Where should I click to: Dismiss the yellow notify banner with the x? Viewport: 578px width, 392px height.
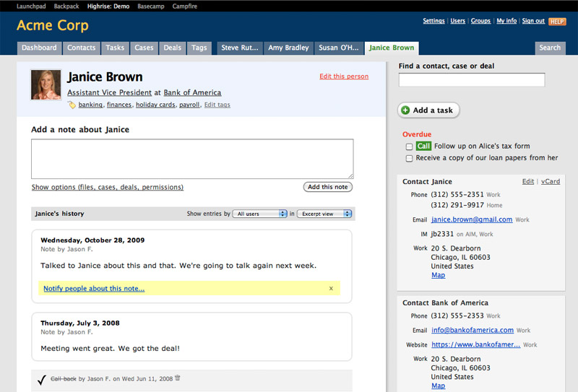click(x=331, y=289)
